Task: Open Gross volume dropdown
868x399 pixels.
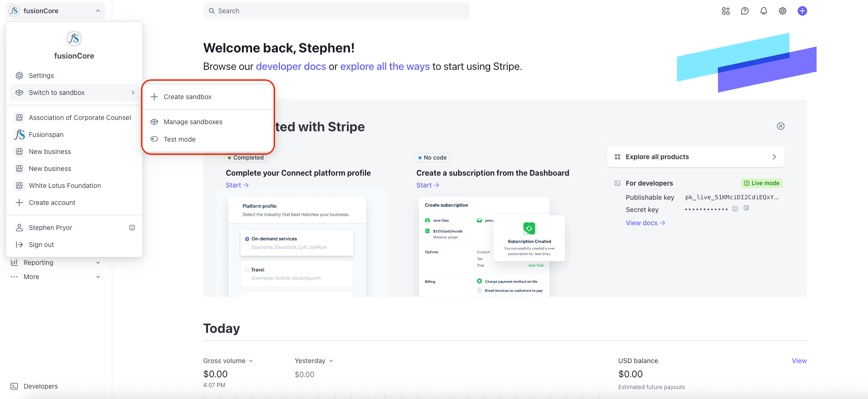Action: (228, 361)
